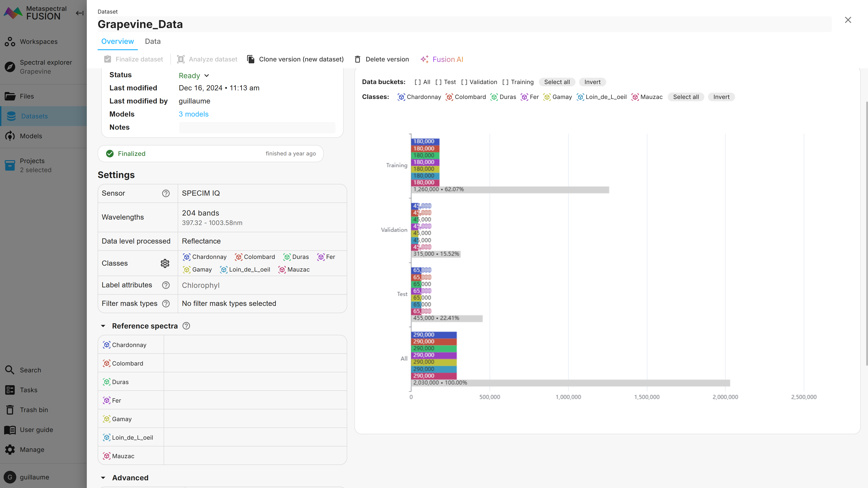
Task: Collapse the Reference spectra section
Action: tap(103, 326)
